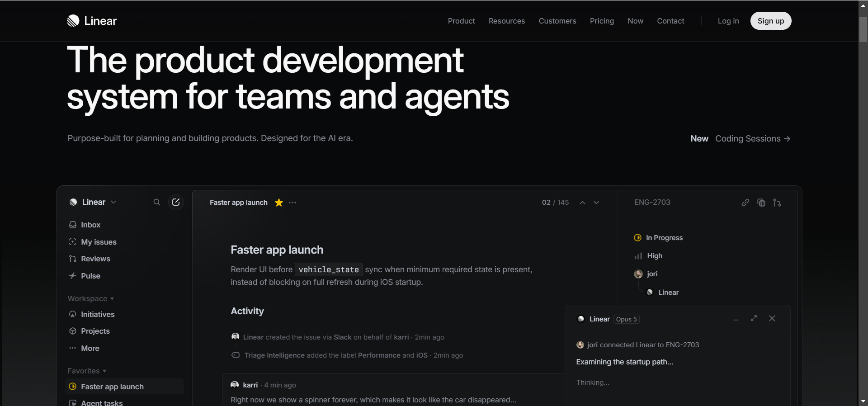Click the Log in link
The width and height of the screenshot is (868, 406).
[728, 21]
